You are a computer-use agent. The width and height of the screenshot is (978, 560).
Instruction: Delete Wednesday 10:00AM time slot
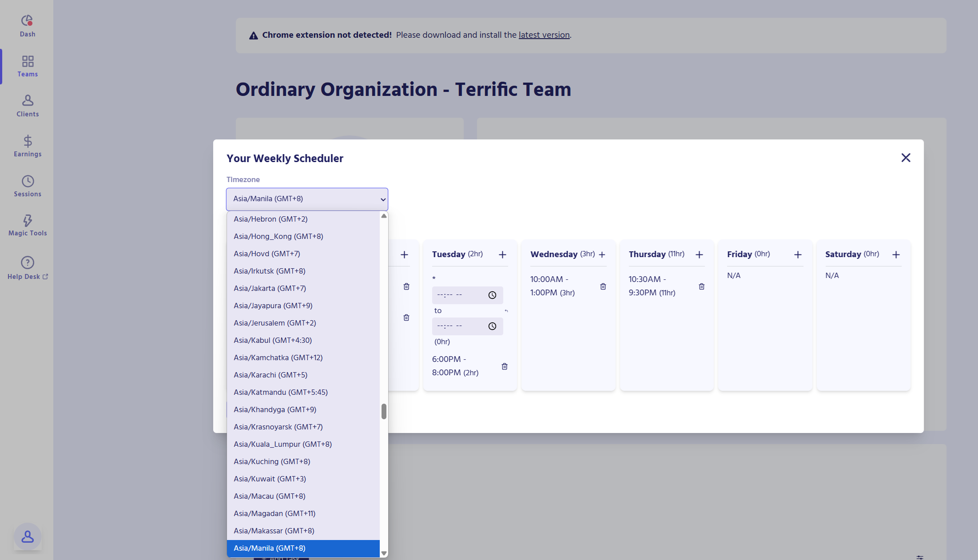tap(603, 286)
